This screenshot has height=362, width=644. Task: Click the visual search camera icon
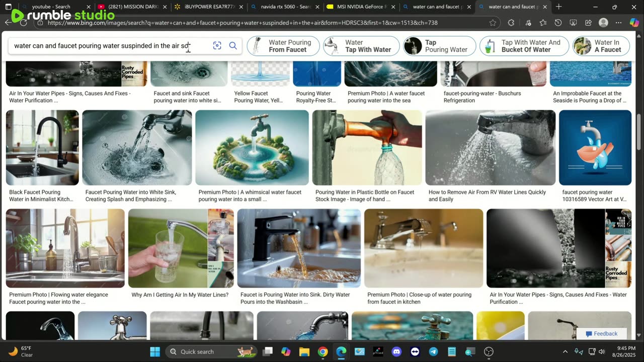[217, 46]
